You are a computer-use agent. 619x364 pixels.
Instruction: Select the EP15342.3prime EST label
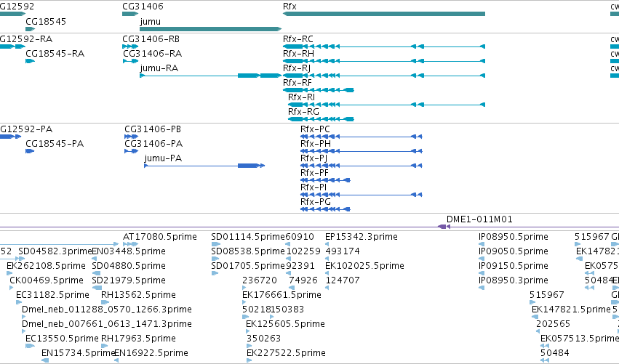(x=362, y=237)
